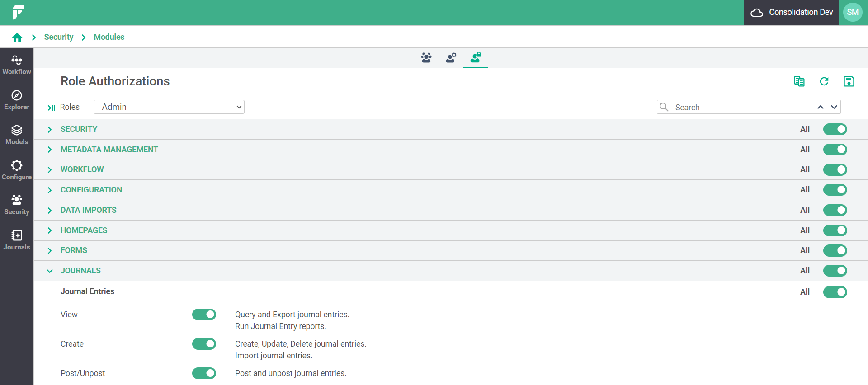
Task: Toggle All for CONFIGURATION
Action: [835, 190]
